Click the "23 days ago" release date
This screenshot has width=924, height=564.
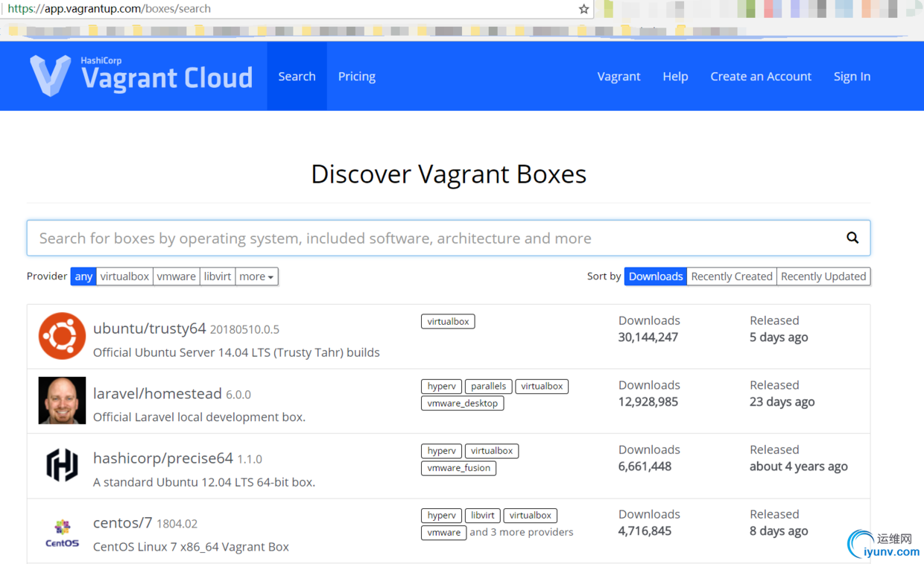(x=782, y=402)
